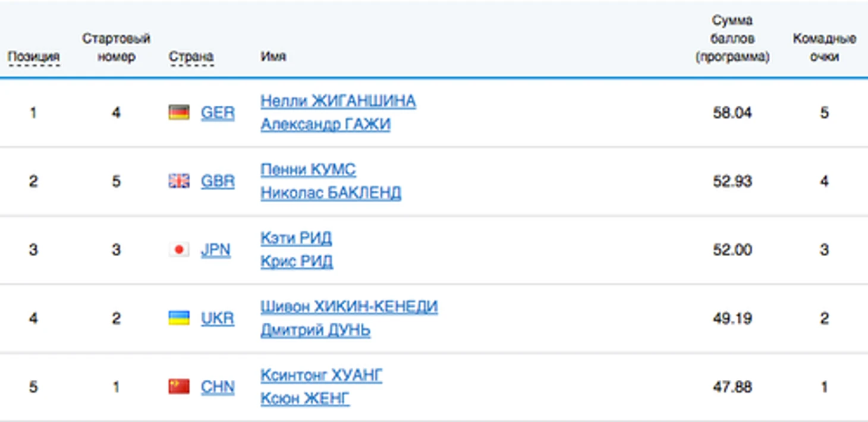
Task: Open Кэти РИД athlete profile
Action: tap(296, 238)
